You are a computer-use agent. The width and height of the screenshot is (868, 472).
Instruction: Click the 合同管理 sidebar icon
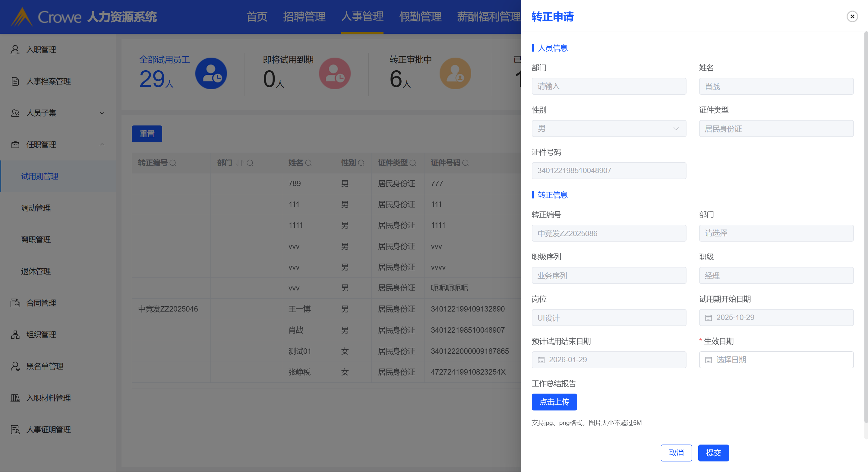(x=15, y=303)
